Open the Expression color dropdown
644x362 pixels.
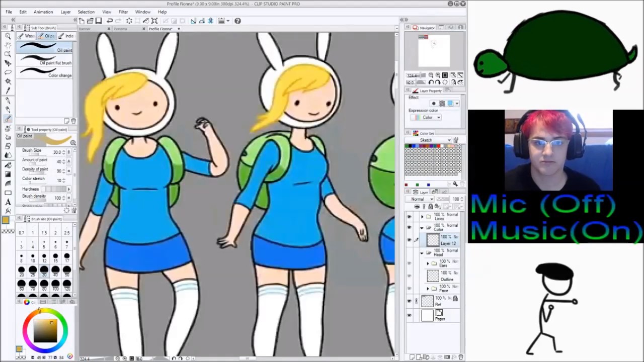426,118
